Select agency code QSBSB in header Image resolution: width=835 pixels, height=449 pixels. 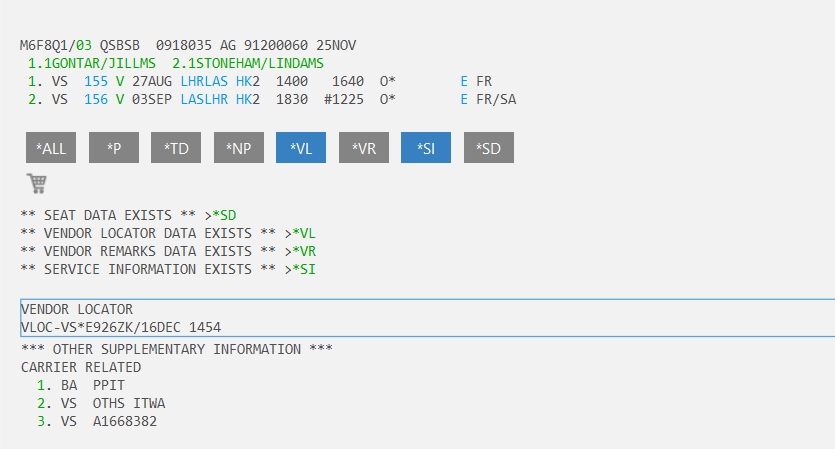point(120,45)
